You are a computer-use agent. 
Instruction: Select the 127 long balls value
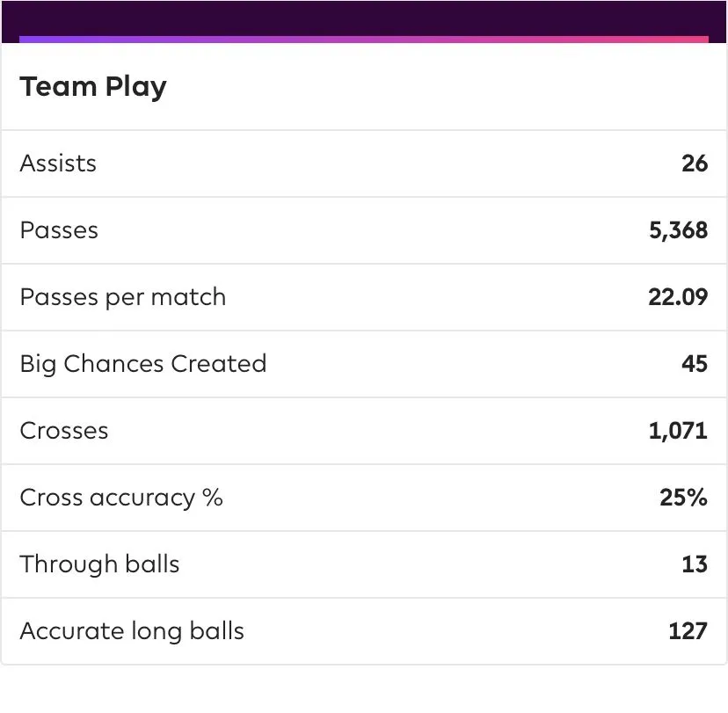(x=688, y=631)
